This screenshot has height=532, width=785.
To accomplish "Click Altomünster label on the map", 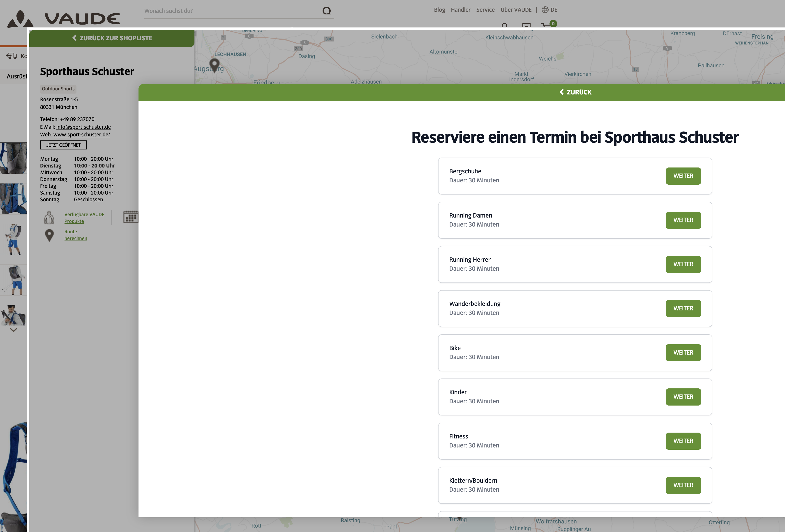I will click(444, 52).
